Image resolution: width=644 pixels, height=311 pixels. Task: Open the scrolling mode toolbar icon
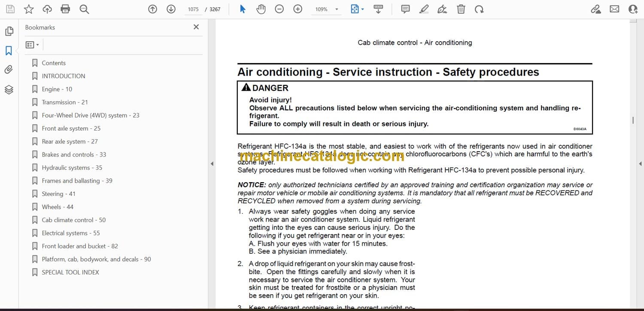tap(378, 9)
